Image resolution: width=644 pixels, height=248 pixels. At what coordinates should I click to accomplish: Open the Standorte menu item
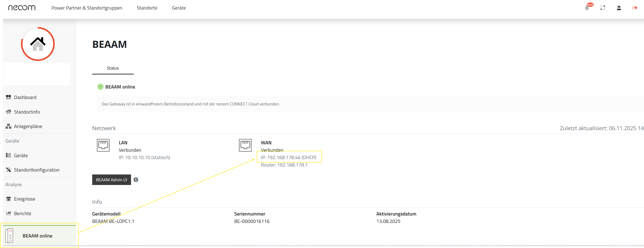pos(147,8)
